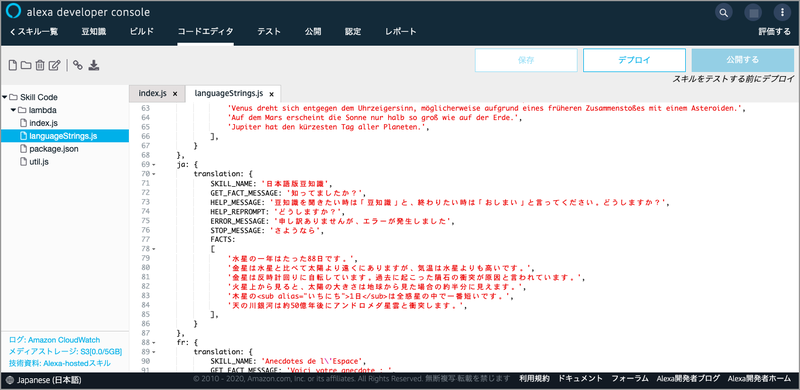Close the index.js tab
This screenshot has height=390, width=800.
[x=175, y=94]
